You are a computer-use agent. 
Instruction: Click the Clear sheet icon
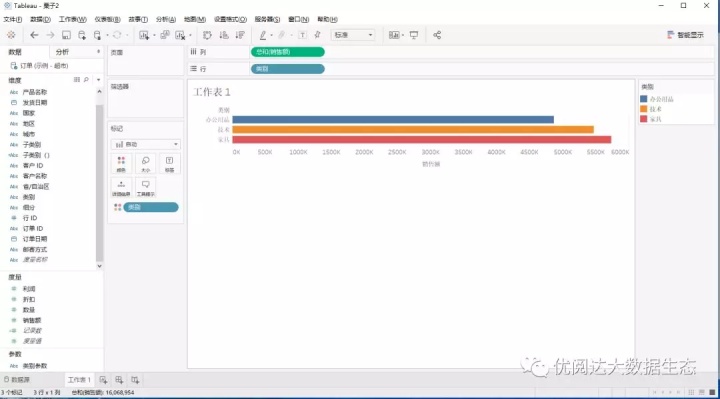pos(180,35)
